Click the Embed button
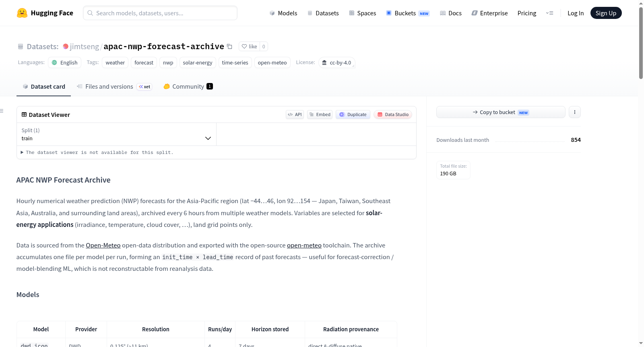Image resolution: width=644 pixels, height=347 pixels. [320, 114]
